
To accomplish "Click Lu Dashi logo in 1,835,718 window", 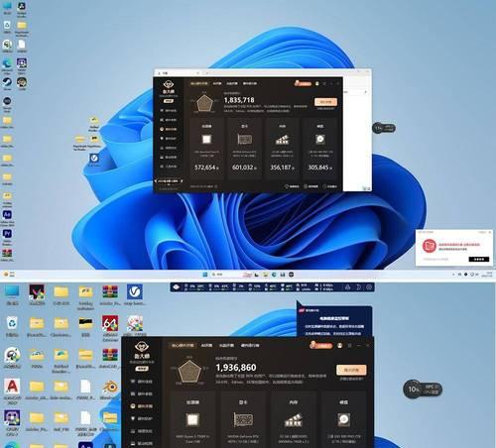I will [x=169, y=84].
